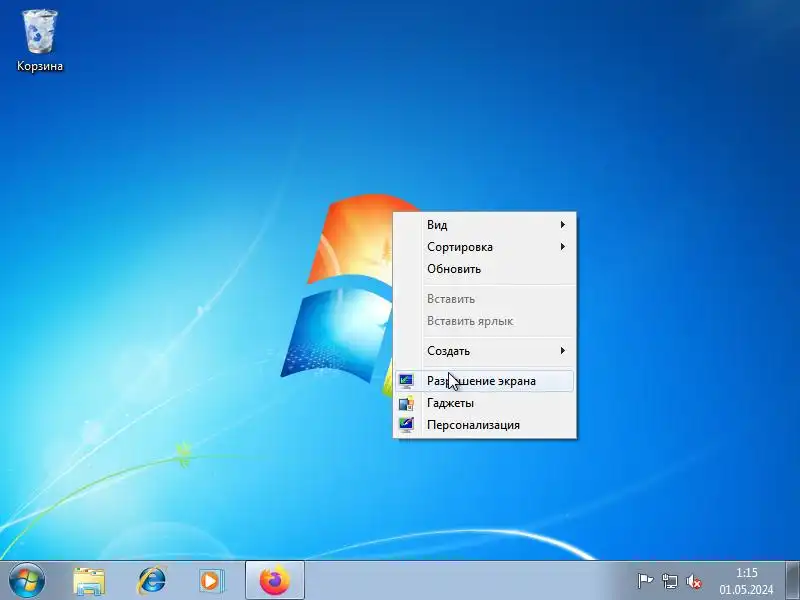
Task: Select Гаджеты in the context menu
Action: tap(485, 403)
